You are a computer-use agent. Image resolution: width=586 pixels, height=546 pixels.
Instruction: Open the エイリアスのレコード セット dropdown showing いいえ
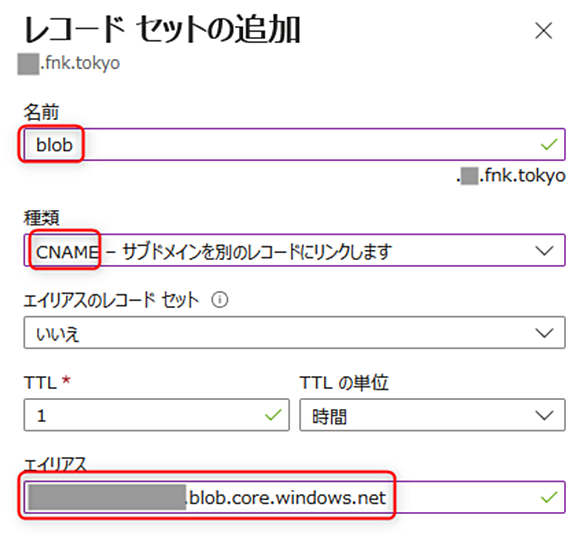click(x=294, y=333)
